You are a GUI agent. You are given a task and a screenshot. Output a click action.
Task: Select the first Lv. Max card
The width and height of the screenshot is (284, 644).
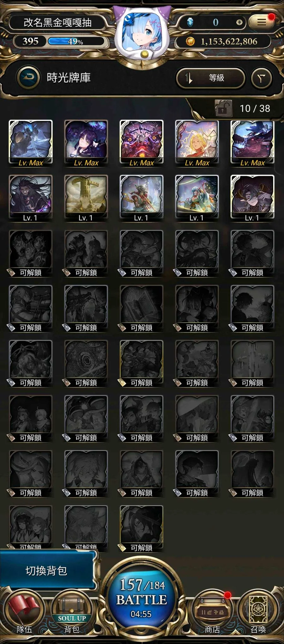(31, 143)
